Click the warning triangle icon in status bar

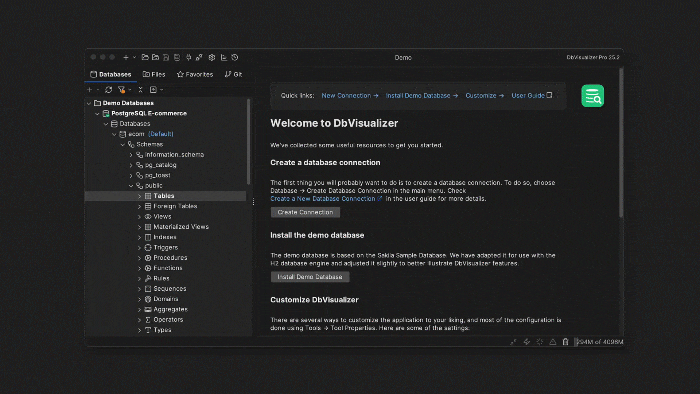pos(553,342)
